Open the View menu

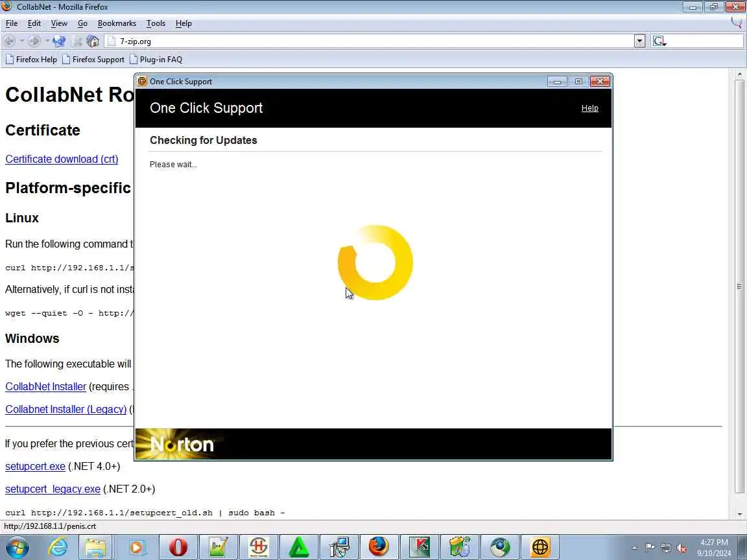(x=59, y=23)
